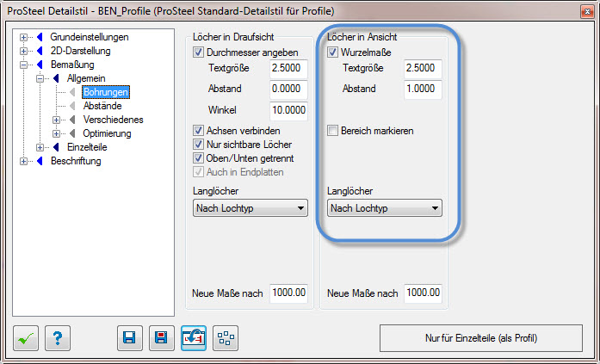Click Textgröße field in Löcher in Draufsicht
The height and width of the screenshot is (364, 600).
tap(288, 69)
